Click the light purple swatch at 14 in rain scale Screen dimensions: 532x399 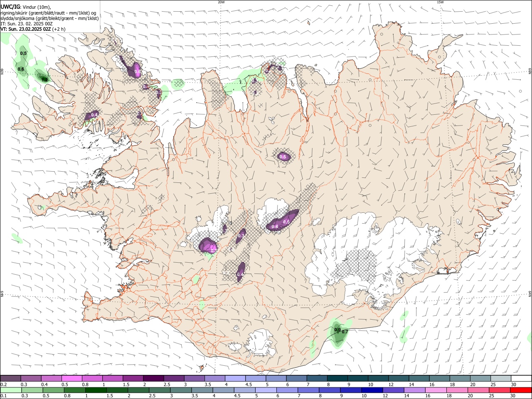point(414,390)
